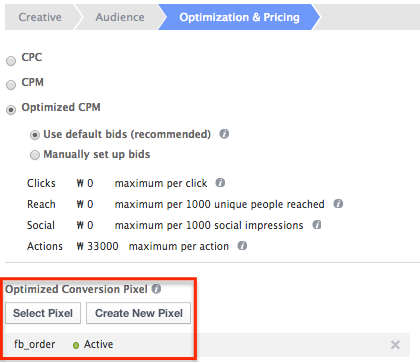
Task: Select Use default bids radio button
Action: [35, 135]
